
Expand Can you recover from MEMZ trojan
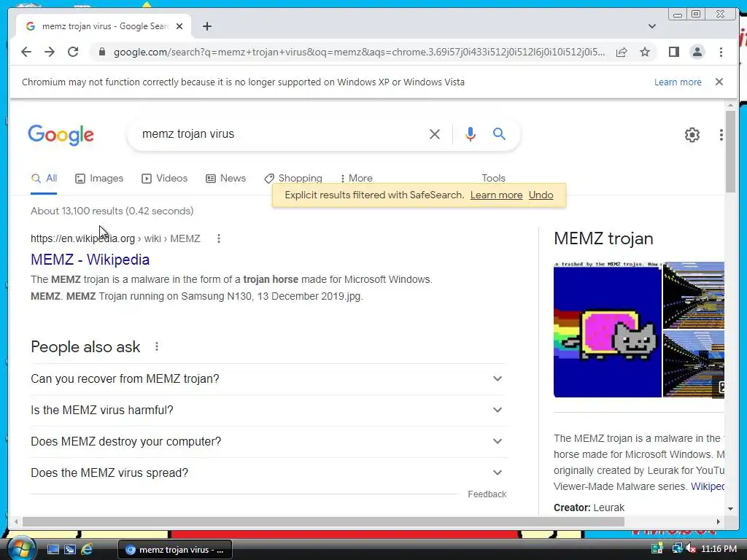point(268,379)
